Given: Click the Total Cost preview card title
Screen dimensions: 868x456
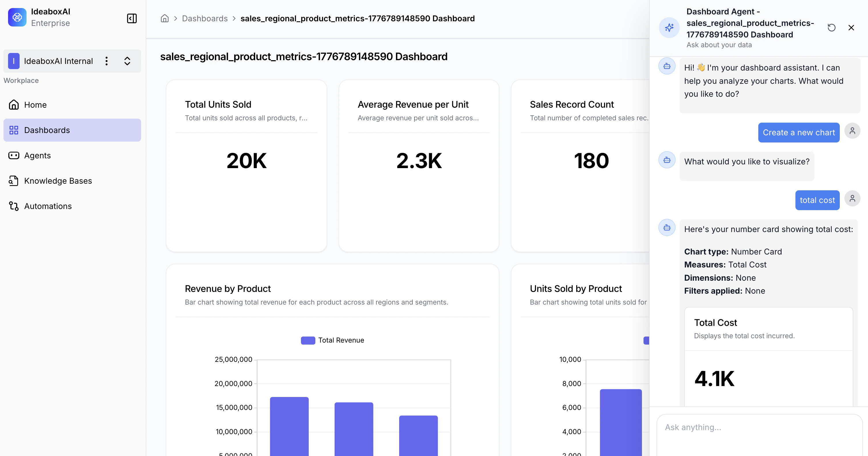Looking at the screenshot, I should [x=715, y=323].
